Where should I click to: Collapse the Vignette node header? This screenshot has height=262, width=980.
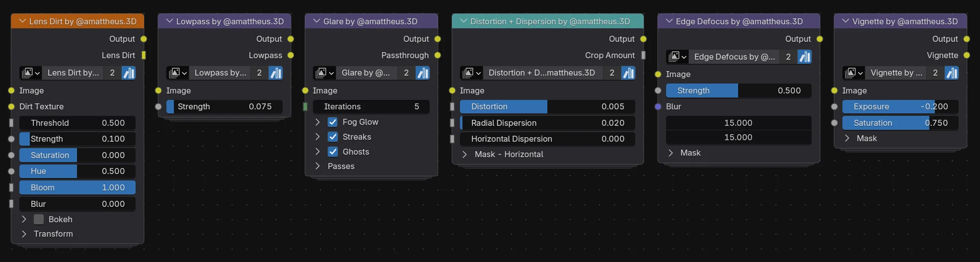coord(845,21)
